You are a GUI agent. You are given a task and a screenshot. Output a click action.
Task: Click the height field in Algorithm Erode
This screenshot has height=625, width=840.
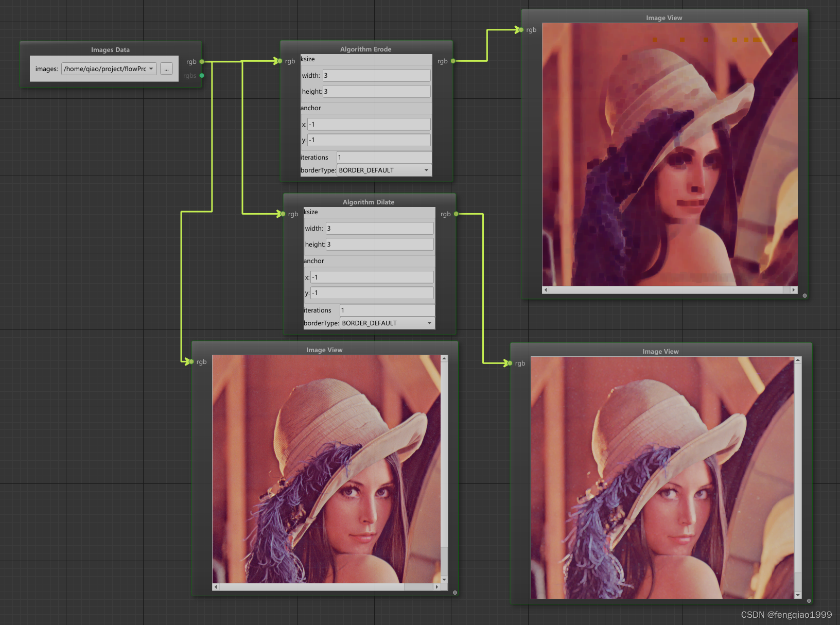[377, 92]
